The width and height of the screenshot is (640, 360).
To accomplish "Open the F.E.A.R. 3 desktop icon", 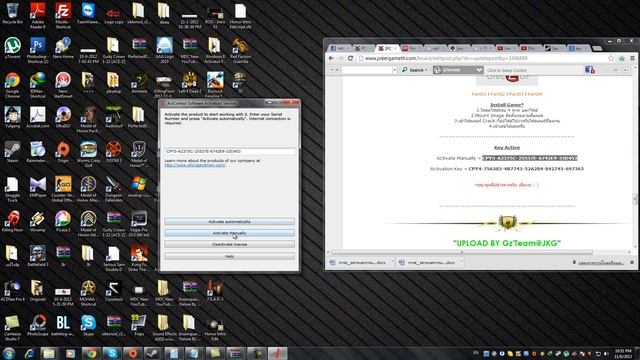I will point(215,291).
